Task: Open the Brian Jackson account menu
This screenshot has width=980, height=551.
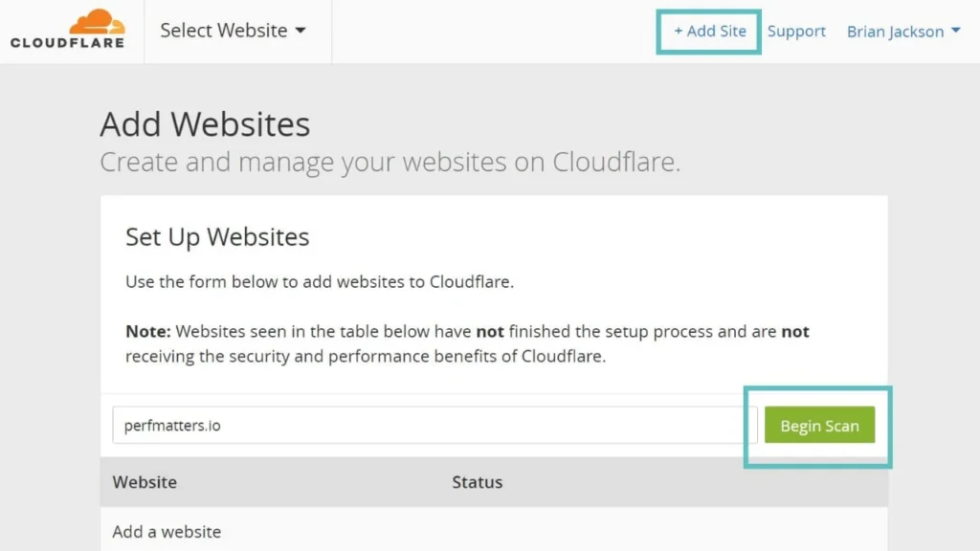Action: coord(895,32)
